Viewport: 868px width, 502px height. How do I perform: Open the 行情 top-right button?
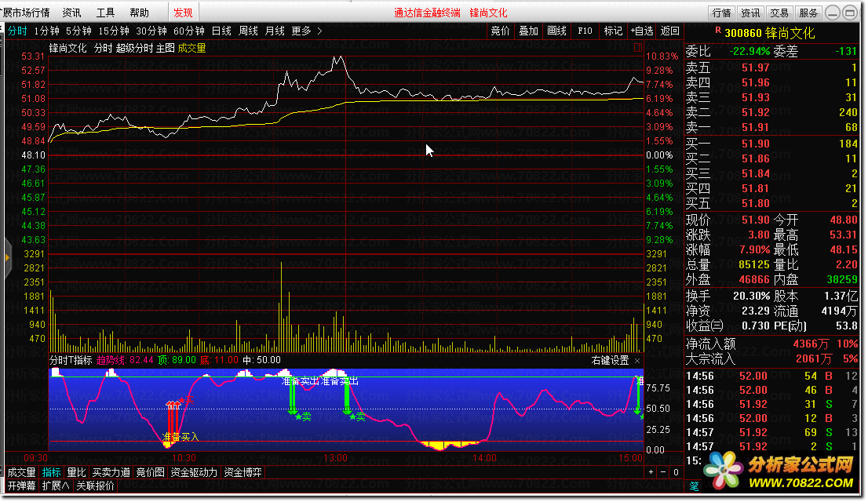[721, 13]
